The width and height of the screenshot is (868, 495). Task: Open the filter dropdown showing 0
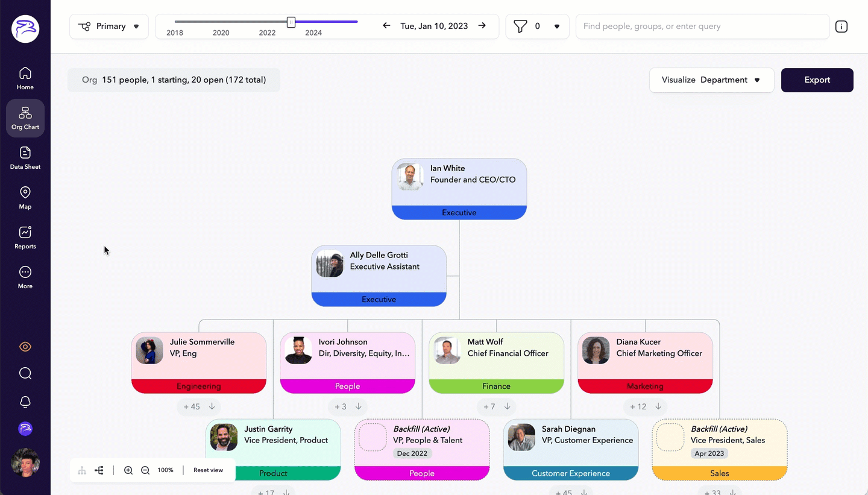coord(537,27)
